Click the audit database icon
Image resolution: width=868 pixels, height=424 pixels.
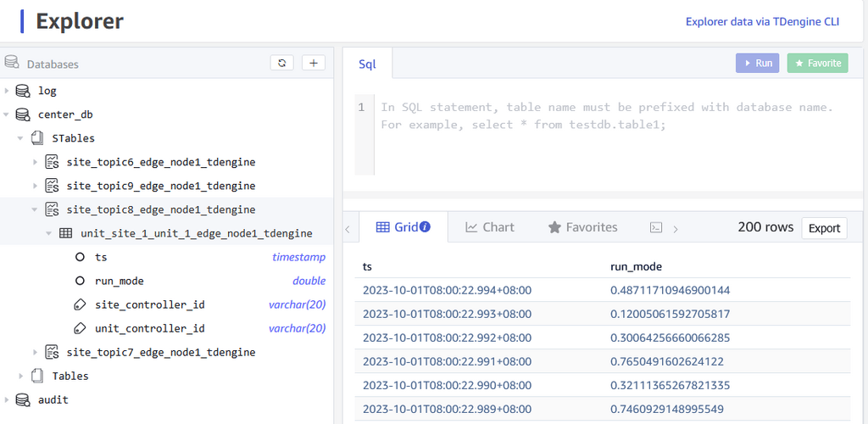click(x=22, y=399)
